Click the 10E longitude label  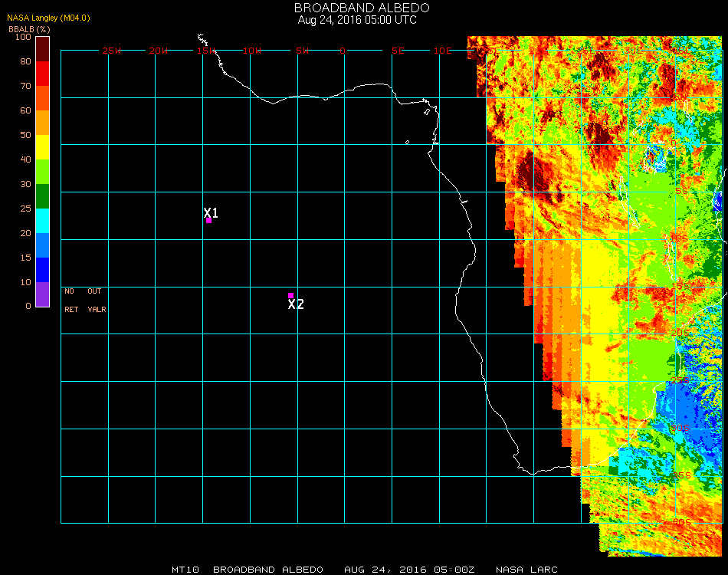(442, 51)
